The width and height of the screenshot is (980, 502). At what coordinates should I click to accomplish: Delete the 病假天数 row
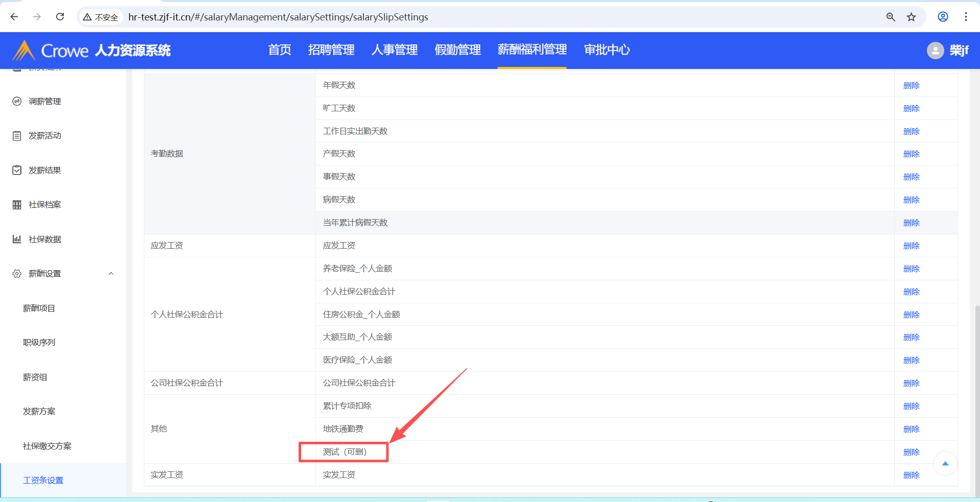tap(911, 200)
